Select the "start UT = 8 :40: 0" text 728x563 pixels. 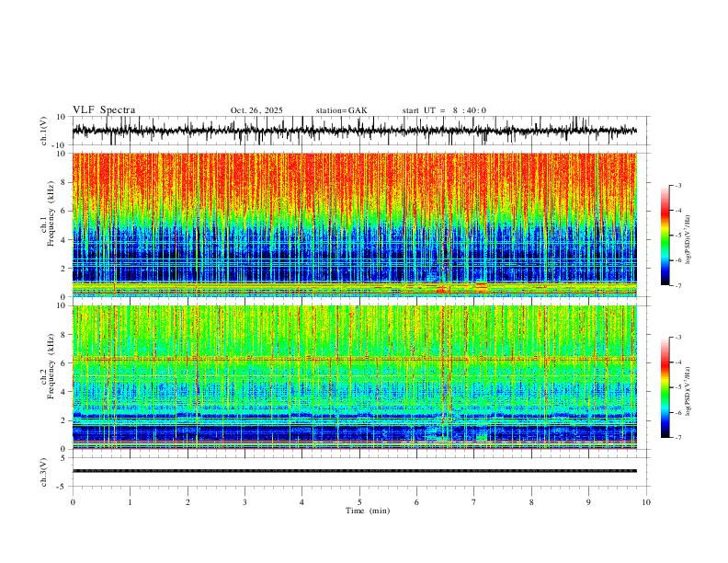[x=444, y=110]
